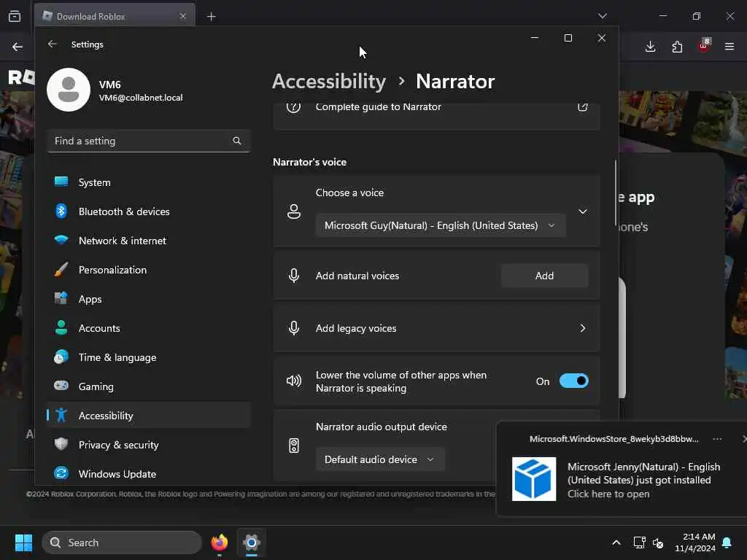747x560 pixels.
Task: Click the muted volume icon in system tray
Action: (658, 542)
